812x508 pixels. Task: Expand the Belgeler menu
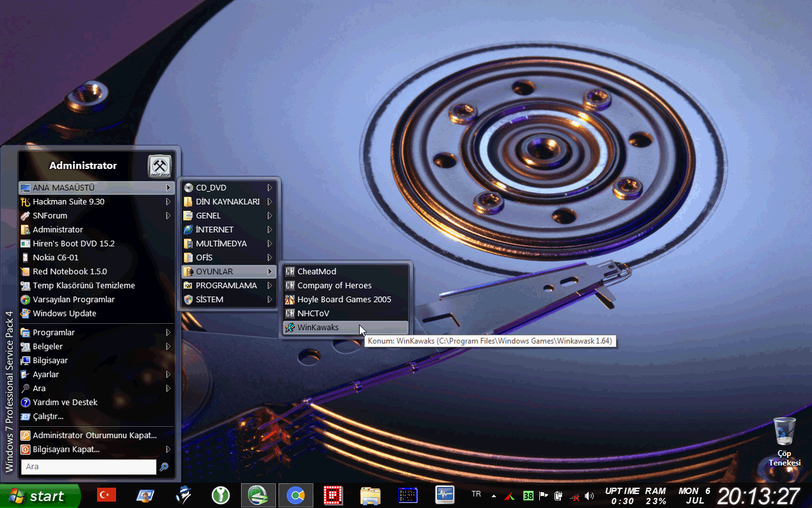[x=96, y=347]
